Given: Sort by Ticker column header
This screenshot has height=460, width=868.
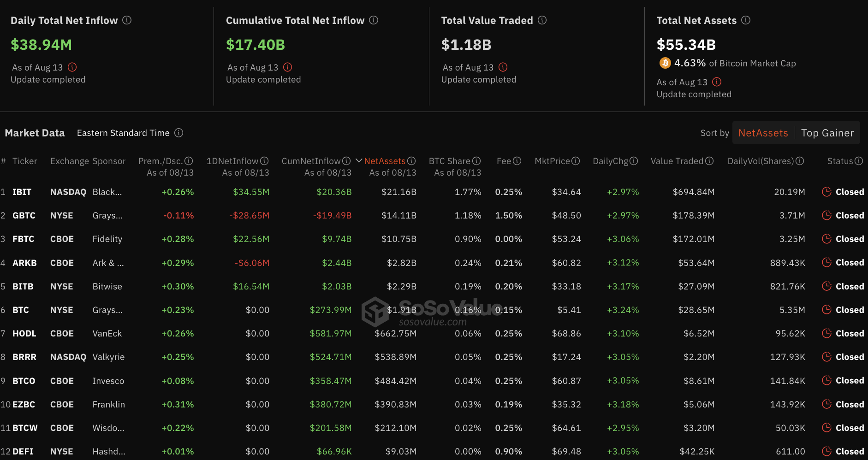Looking at the screenshot, I should point(25,161).
